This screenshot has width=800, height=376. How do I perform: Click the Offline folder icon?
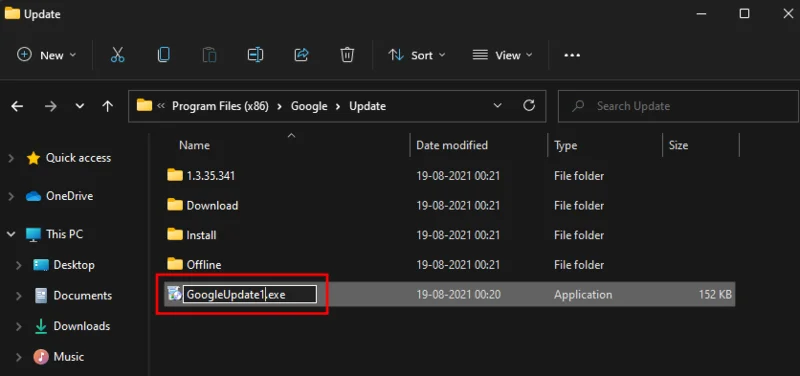(x=175, y=264)
